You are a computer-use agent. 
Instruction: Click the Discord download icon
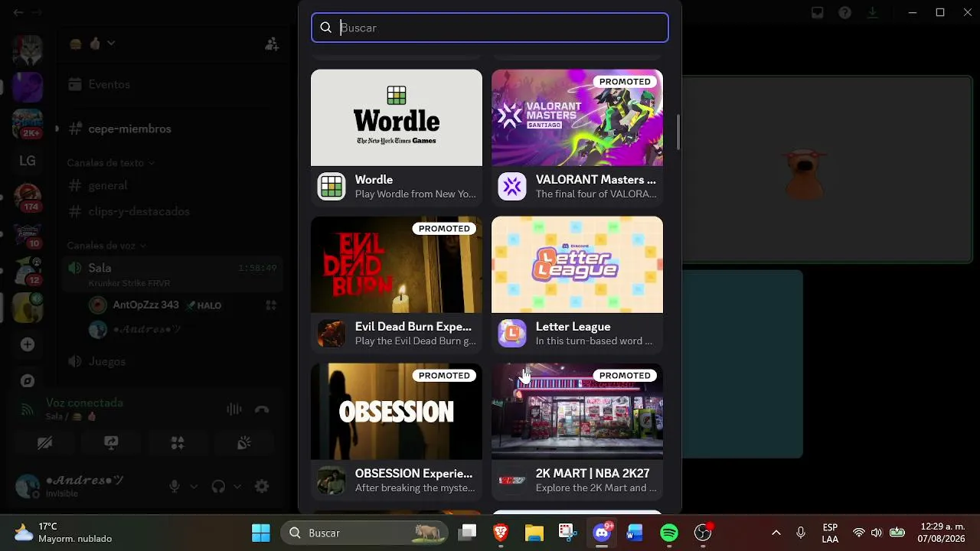click(872, 12)
